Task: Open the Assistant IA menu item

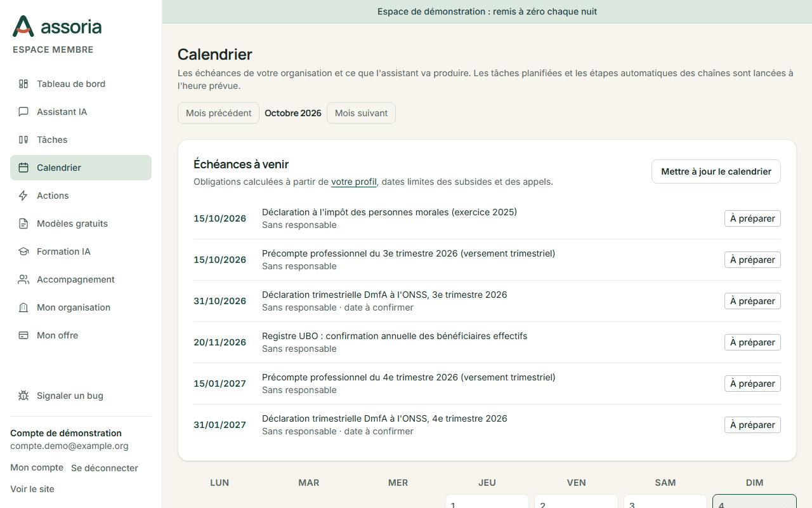Action: tap(81, 112)
